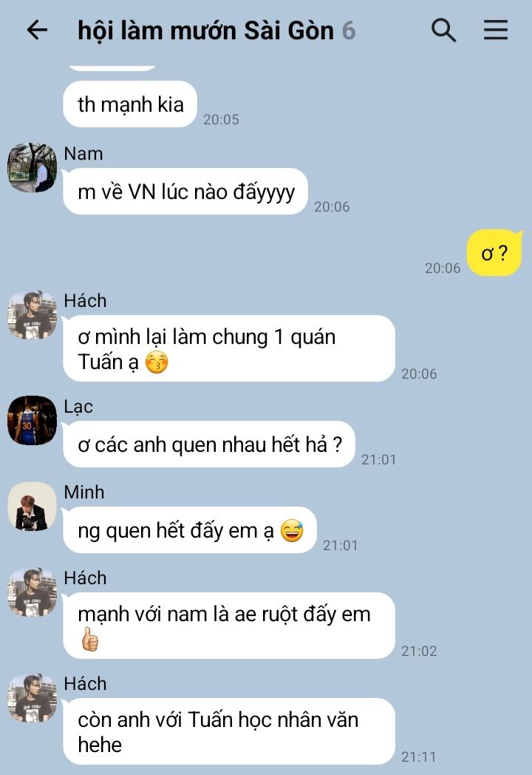
Task: Tap Minh's profile avatar
Action: tap(32, 506)
